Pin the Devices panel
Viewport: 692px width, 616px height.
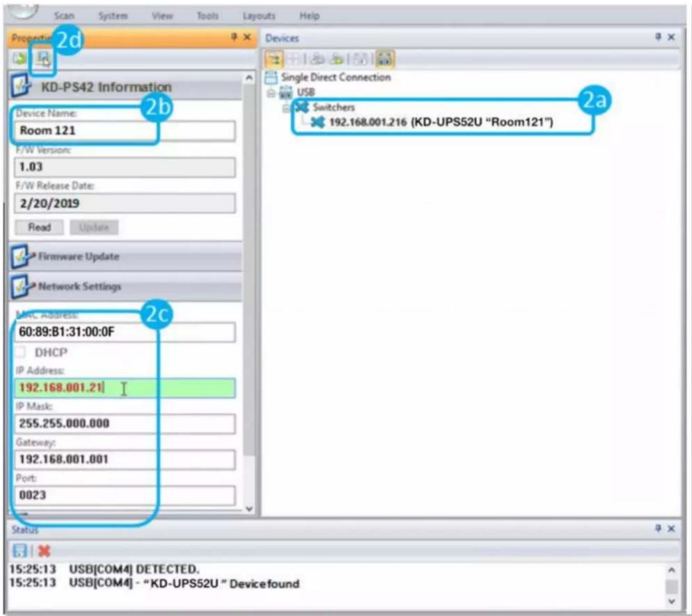(658, 37)
